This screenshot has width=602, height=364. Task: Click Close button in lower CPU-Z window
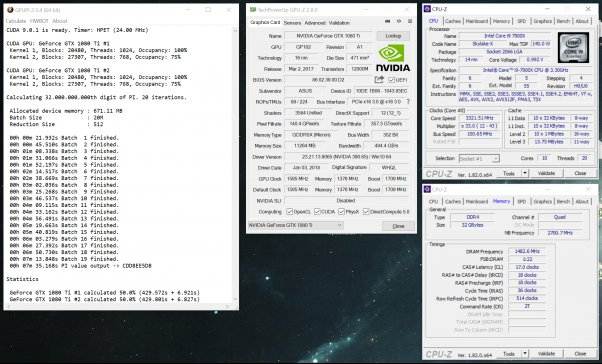580,354
